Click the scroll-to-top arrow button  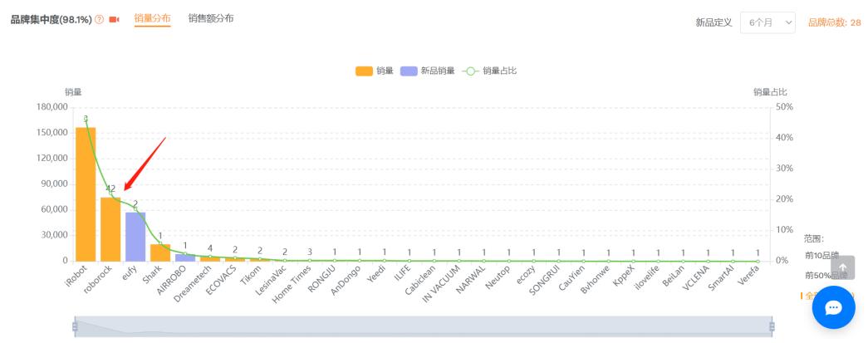point(842,267)
